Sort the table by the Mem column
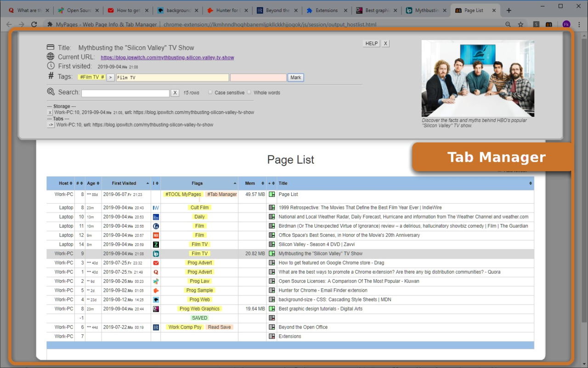The height and width of the screenshot is (368, 588). point(252,183)
